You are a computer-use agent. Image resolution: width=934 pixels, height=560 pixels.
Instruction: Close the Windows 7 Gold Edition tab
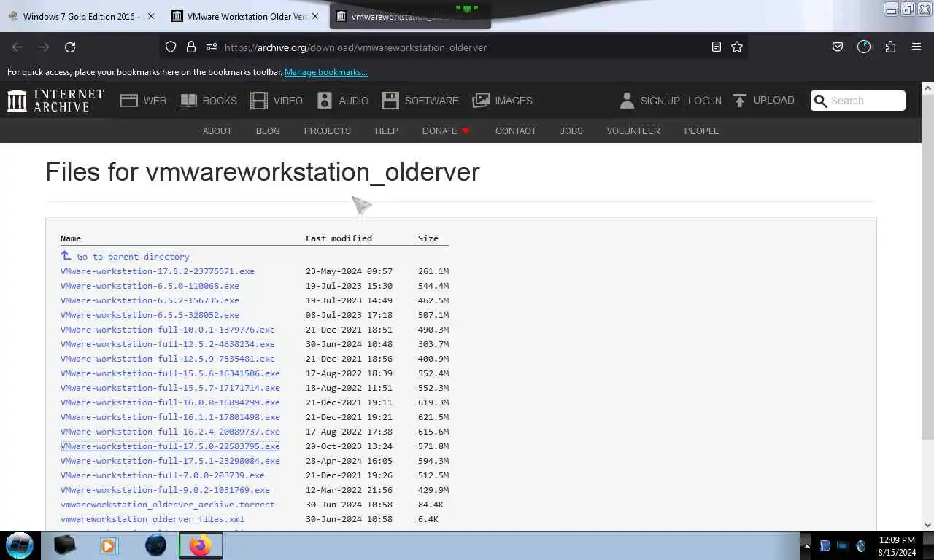pos(151,16)
